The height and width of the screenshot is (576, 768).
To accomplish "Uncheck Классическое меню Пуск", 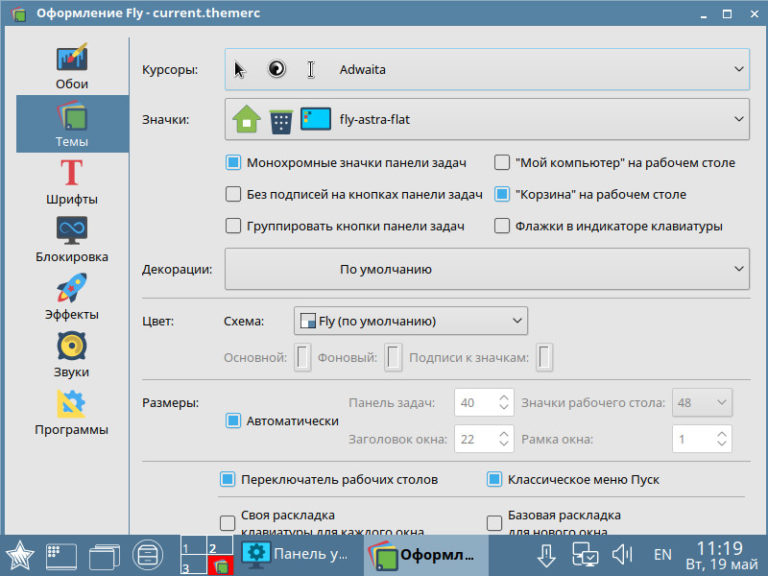I will (x=494, y=480).
